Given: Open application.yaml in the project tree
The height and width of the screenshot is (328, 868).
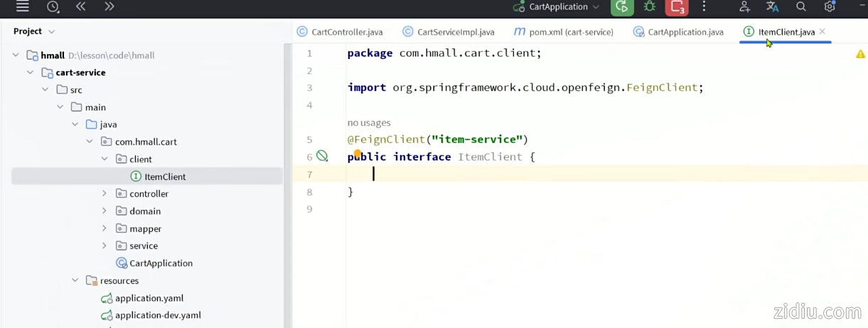Looking at the screenshot, I should (x=149, y=298).
